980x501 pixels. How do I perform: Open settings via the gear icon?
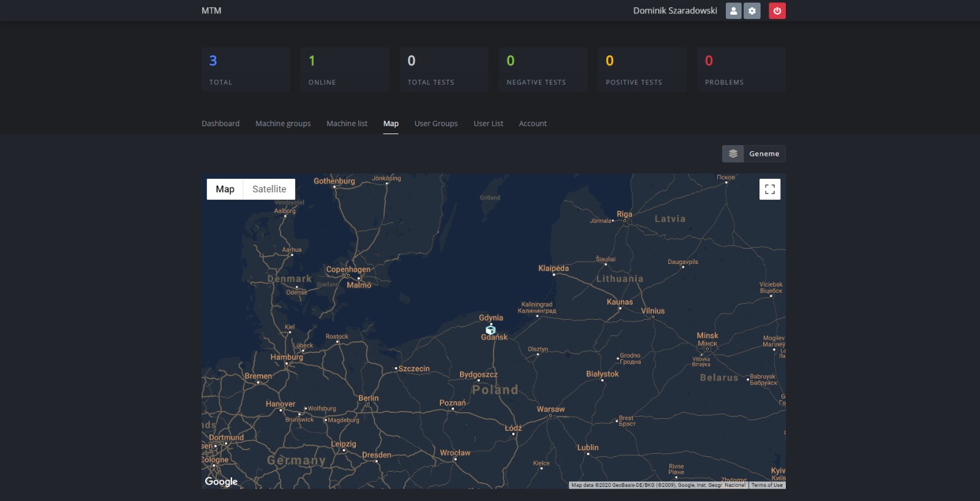(x=752, y=11)
